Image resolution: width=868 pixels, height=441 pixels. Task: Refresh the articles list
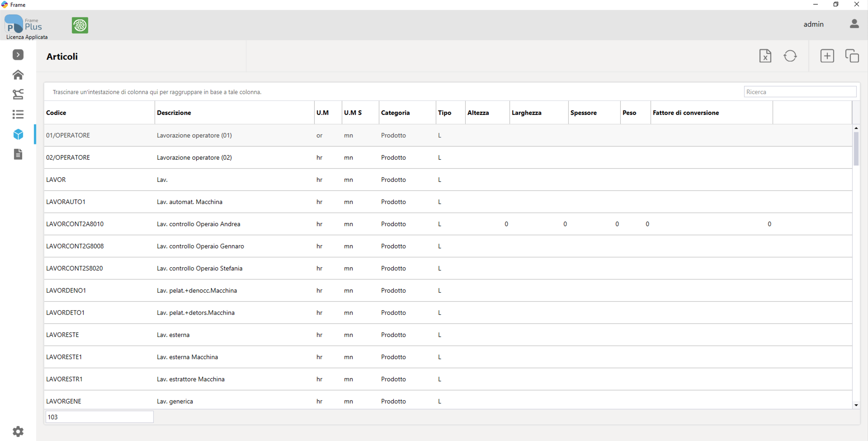790,56
